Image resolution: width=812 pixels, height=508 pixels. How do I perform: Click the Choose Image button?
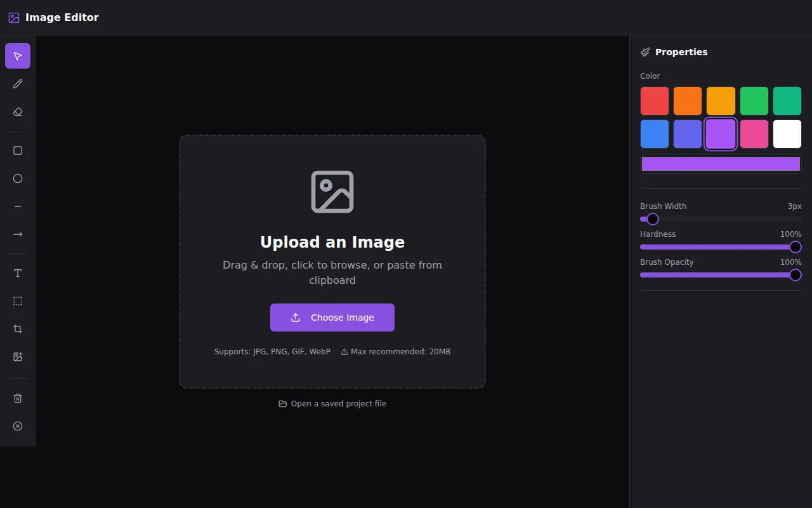(332, 317)
